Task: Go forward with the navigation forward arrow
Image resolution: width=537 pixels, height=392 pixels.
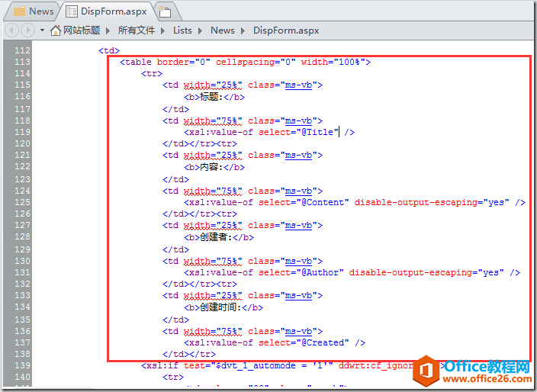Action: pos(27,31)
